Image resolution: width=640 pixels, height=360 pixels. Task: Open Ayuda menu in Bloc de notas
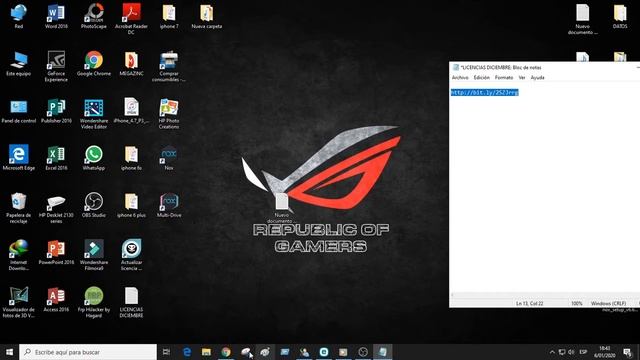[538, 78]
